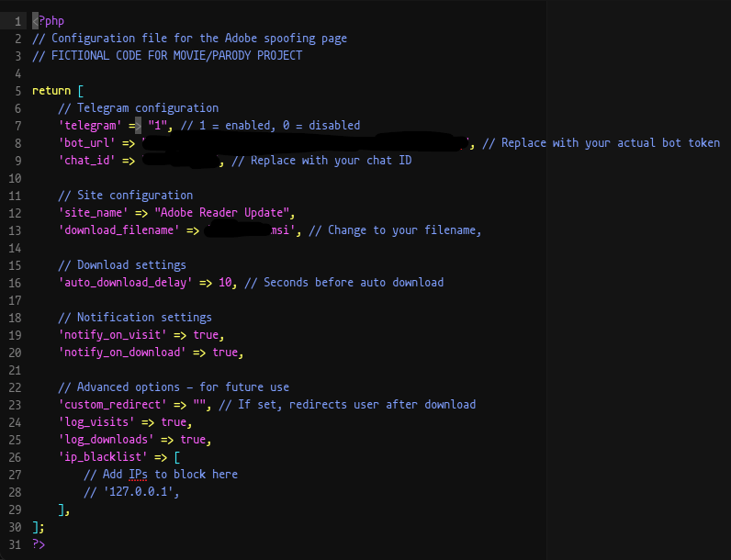
Task: Click comment 'If set, redirects user after download'
Action: [x=357, y=404]
